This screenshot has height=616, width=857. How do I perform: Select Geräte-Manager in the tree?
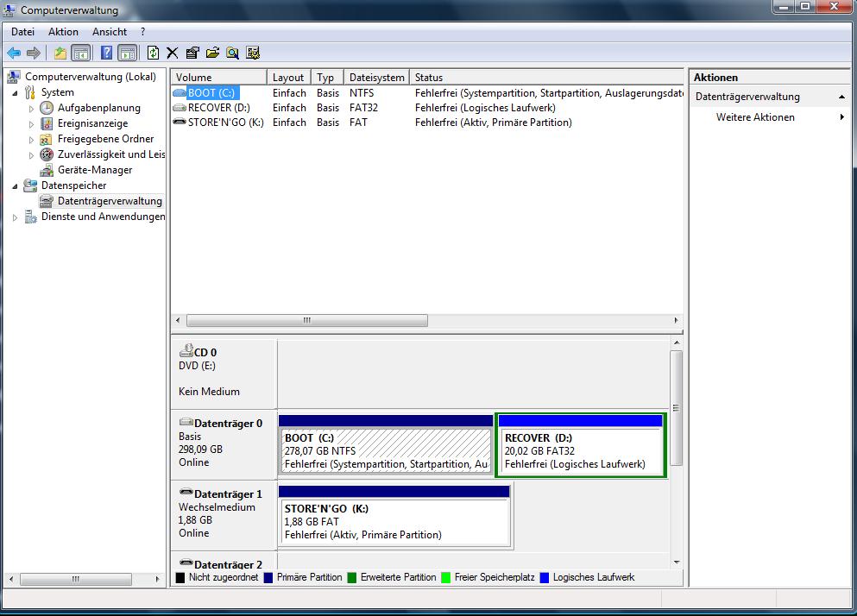click(94, 170)
